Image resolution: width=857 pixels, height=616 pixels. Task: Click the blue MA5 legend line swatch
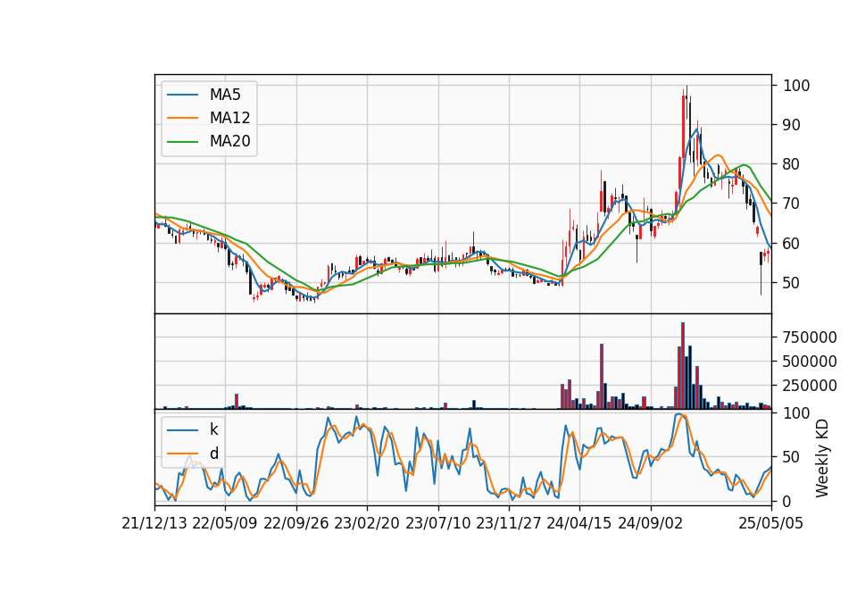point(182,96)
